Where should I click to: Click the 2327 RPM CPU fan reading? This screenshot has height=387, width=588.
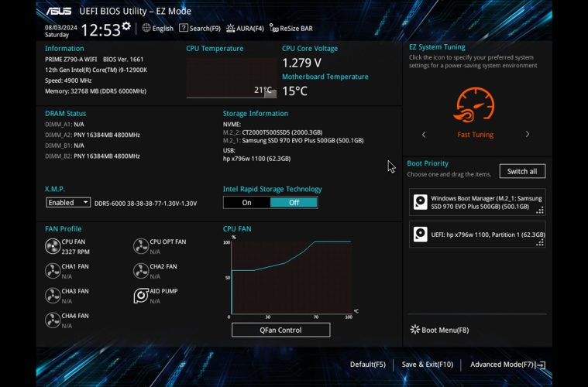point(75,252)
